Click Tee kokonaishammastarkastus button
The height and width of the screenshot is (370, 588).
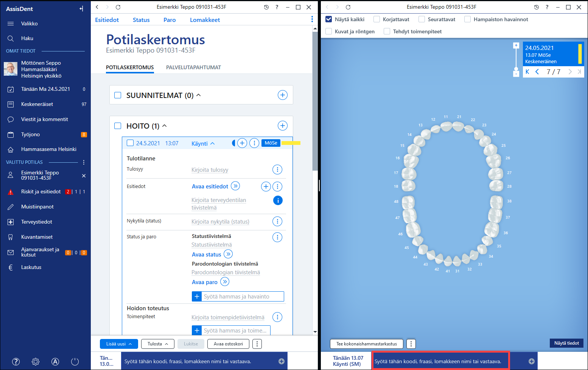coord(367,344)
